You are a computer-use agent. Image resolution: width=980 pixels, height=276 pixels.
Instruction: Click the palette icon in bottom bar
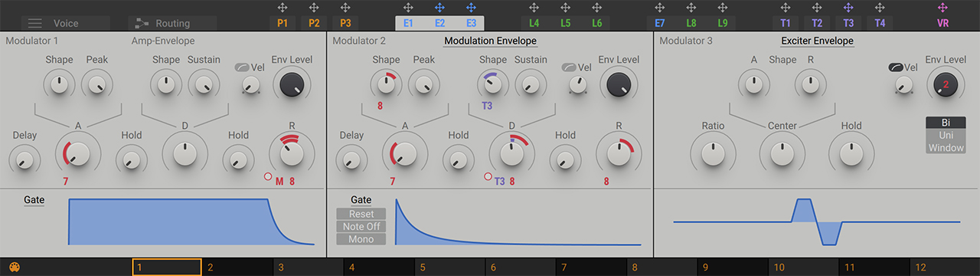(x=14, y=268)
